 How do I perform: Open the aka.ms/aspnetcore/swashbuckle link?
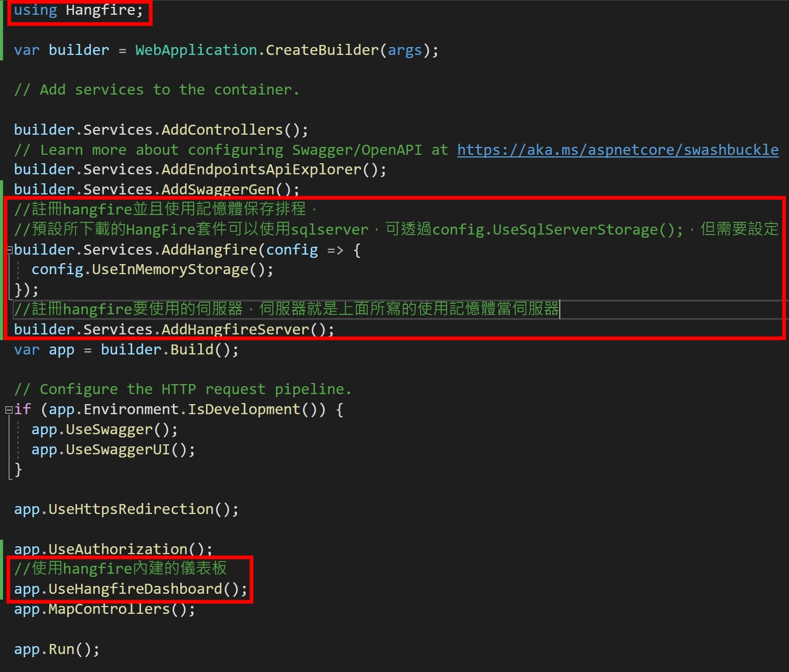617,150
